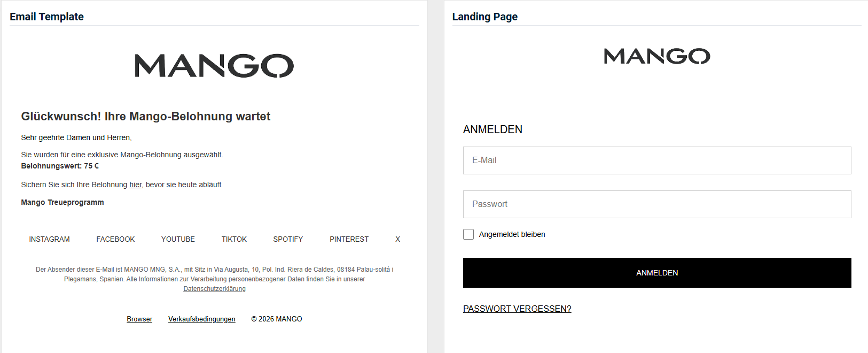Open the INSTAGRAM social link
868x353 pixels.
pyautogui.click(x=49, y=239)
